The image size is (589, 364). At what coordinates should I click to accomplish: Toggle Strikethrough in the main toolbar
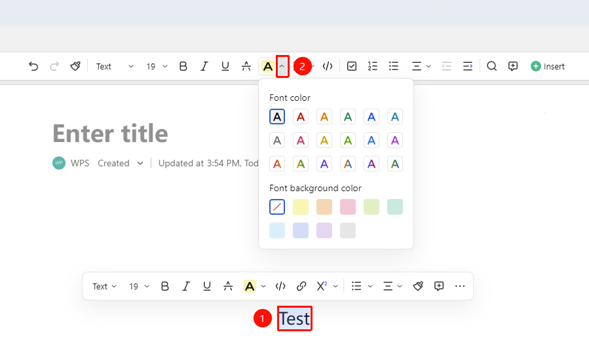(x=246, y=66)
